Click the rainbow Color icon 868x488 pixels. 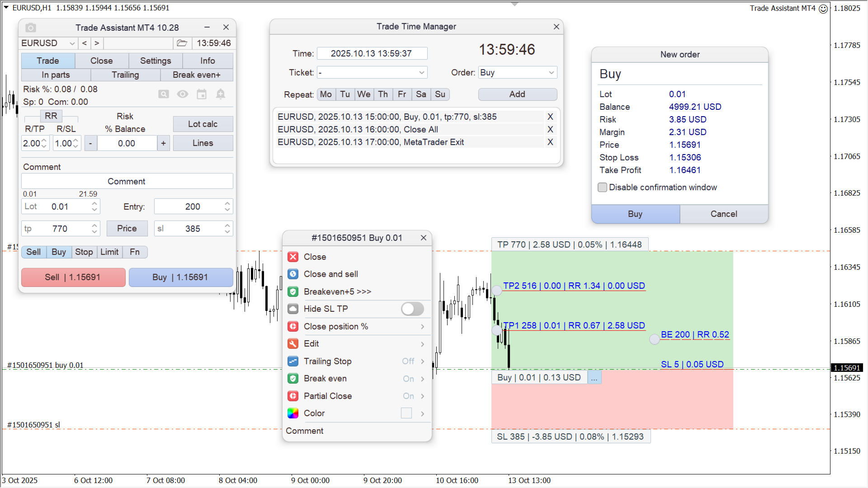tap(293, 413)
